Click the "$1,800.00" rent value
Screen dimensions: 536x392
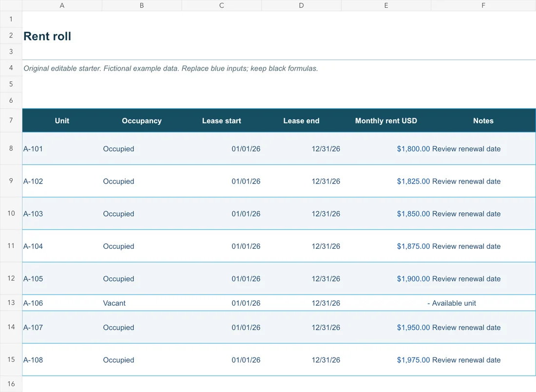[413, 149]
